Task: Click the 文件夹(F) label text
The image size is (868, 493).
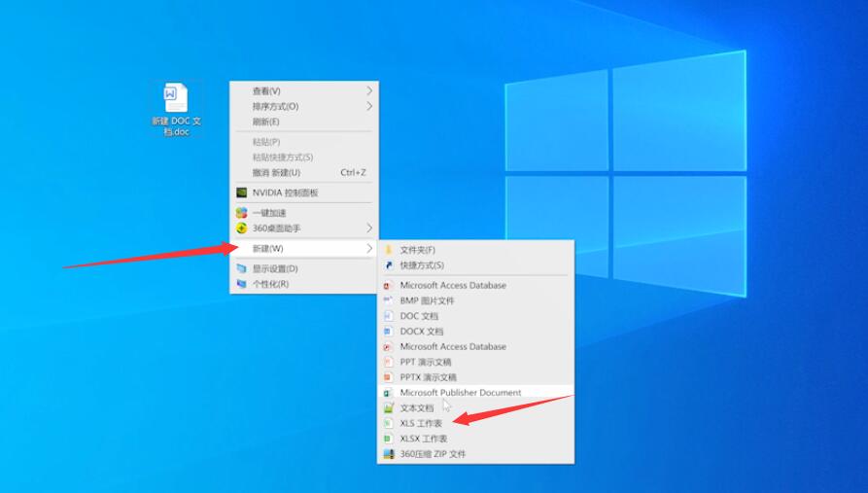Action: coord(417,250)
